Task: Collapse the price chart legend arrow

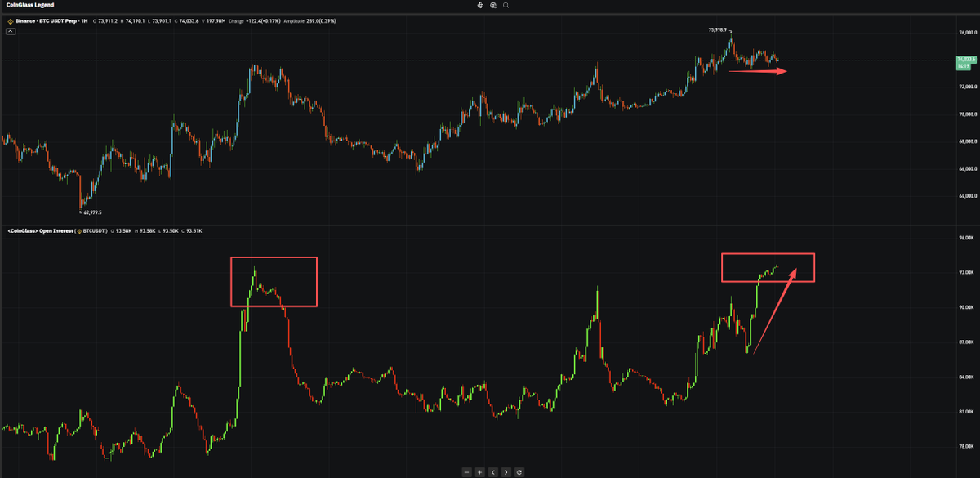Action: click(11, 31)
